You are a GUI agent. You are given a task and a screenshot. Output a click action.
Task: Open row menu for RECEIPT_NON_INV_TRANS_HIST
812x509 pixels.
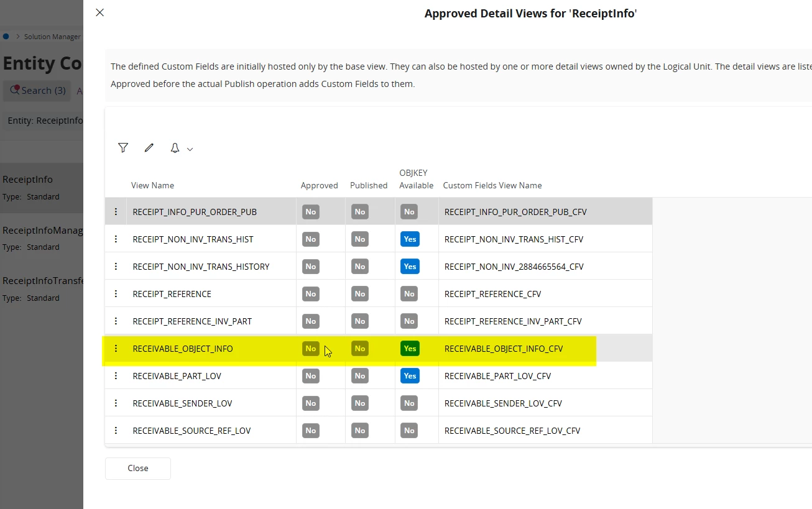[116, 239]
